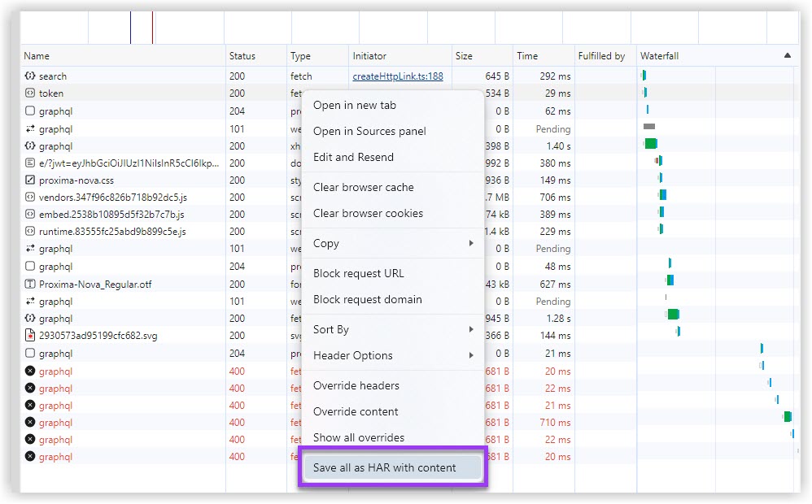
Task: Click script icon for vendors.347f96c826b718b92dc5.js
Action: click(30, 198)
